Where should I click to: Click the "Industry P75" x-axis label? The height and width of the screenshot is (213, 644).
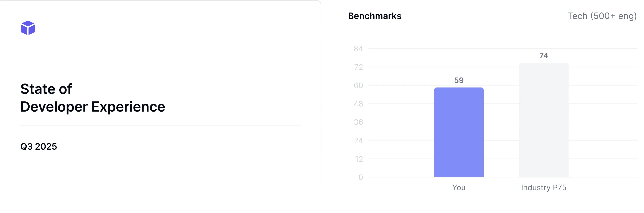click(543, 187)
